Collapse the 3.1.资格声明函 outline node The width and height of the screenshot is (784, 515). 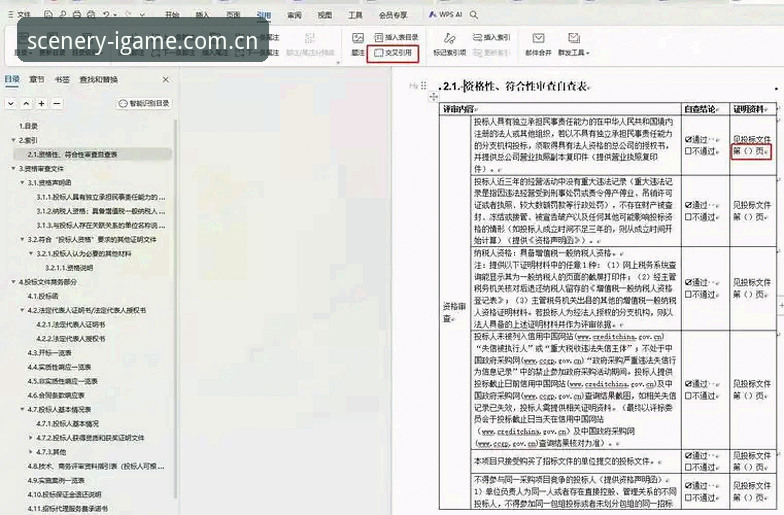[22, 182]
